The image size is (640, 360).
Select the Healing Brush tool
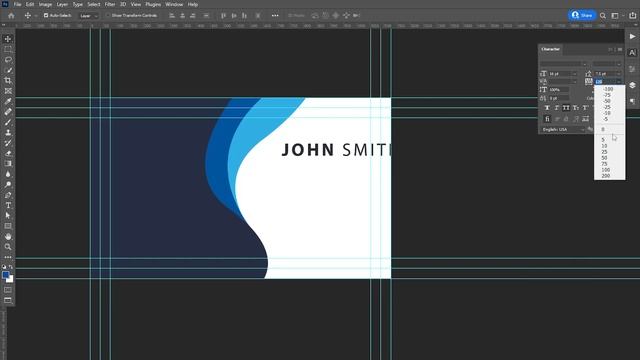pos(8,112)
